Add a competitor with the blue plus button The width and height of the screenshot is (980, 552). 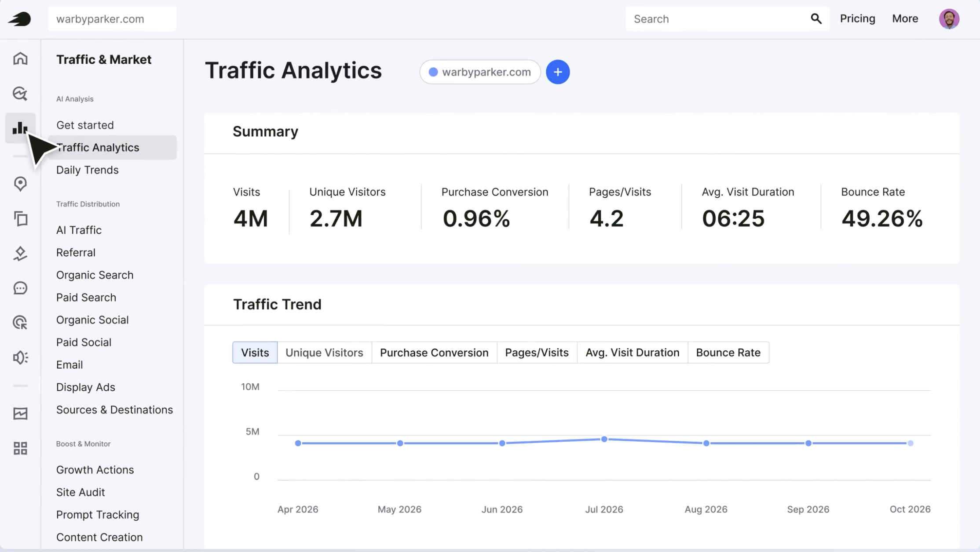(x=558, y=72)
